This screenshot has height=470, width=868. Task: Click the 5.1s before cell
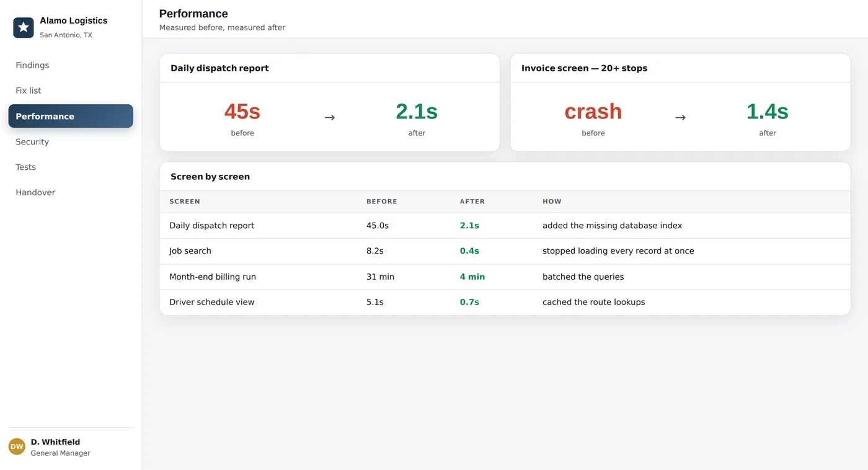[375, 303]
